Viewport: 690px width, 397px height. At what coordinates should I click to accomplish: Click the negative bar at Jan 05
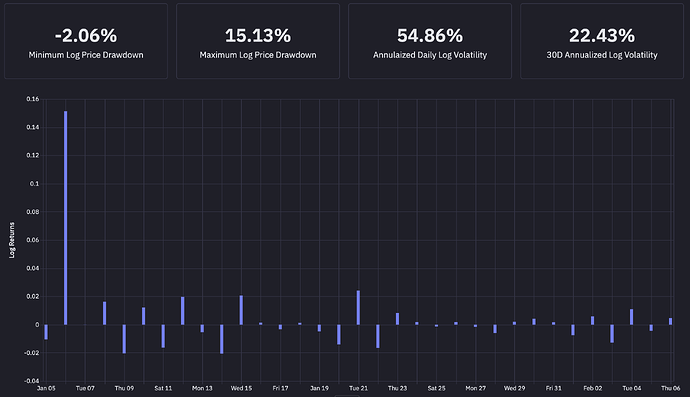(x=46, y=332)
